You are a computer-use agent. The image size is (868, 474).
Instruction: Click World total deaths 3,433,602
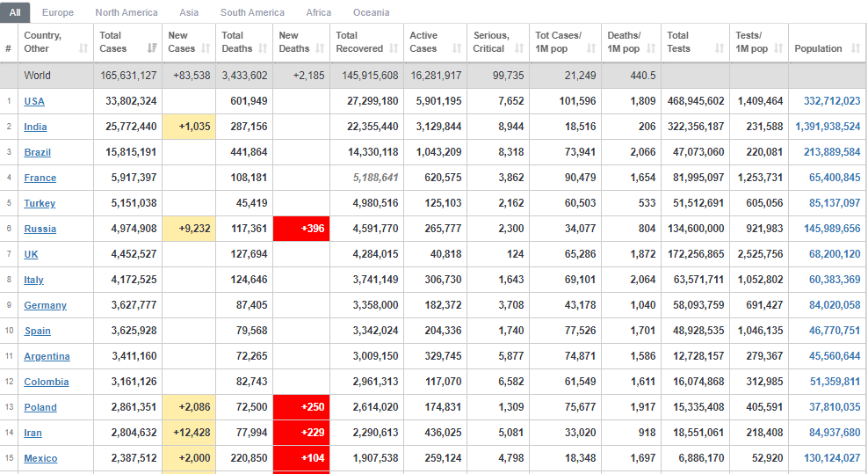point(245,76)
